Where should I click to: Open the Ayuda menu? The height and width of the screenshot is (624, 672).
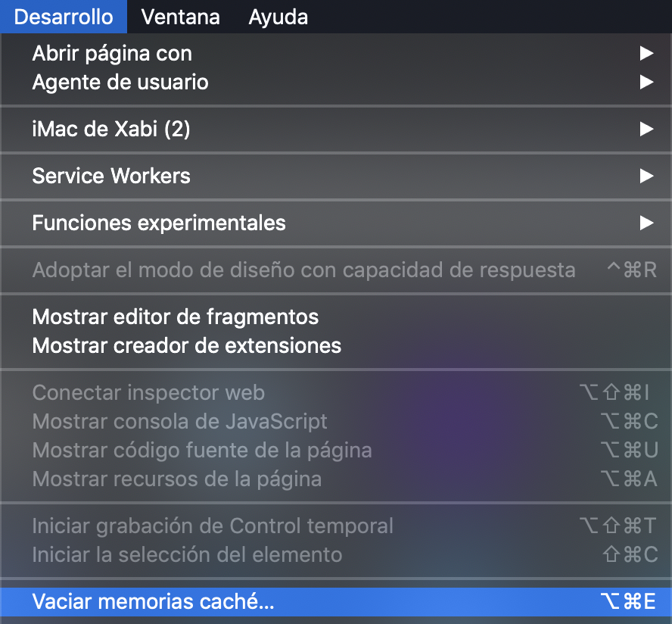tap(278, 17)
